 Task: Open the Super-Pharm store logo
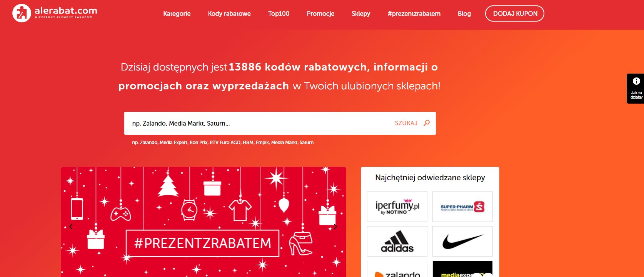tap(462, 207)
